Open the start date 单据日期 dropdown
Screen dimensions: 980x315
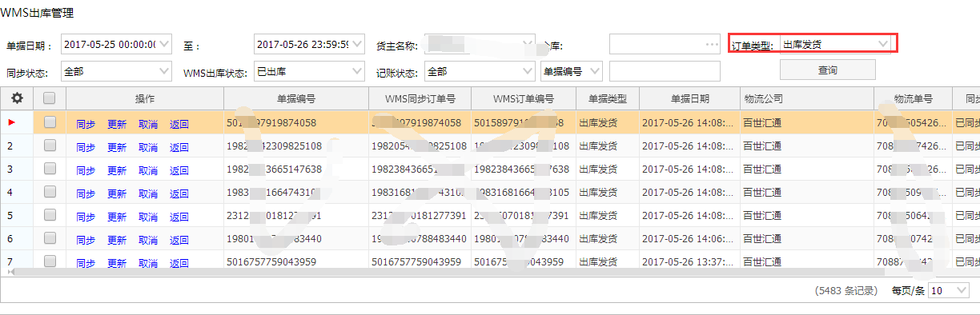164,44
